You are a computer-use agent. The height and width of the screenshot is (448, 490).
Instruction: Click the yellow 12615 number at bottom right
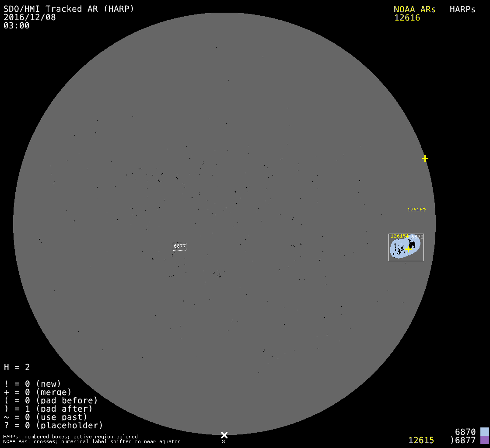click(421, 440)
